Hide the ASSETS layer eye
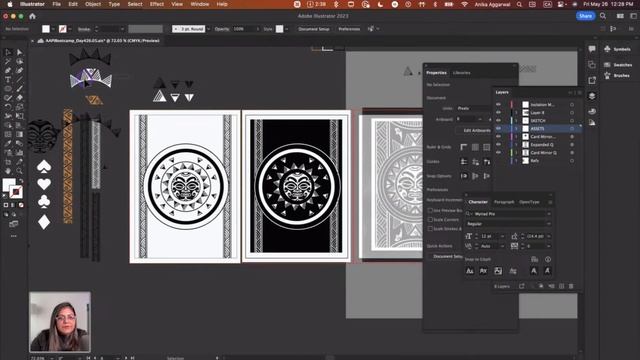This screenshot has width=640, height=360. (498, 129)
